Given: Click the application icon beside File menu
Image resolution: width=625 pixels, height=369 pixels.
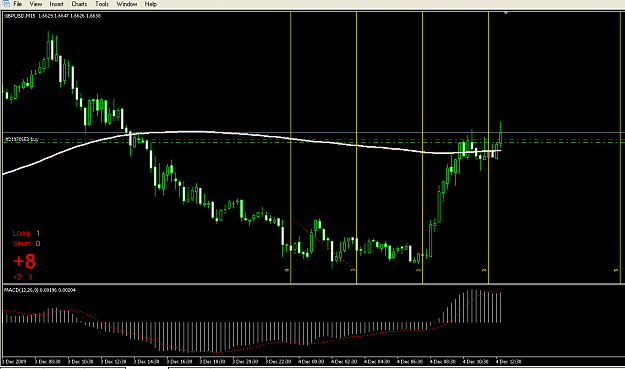Looking at the screenshot, I should 6,4.
